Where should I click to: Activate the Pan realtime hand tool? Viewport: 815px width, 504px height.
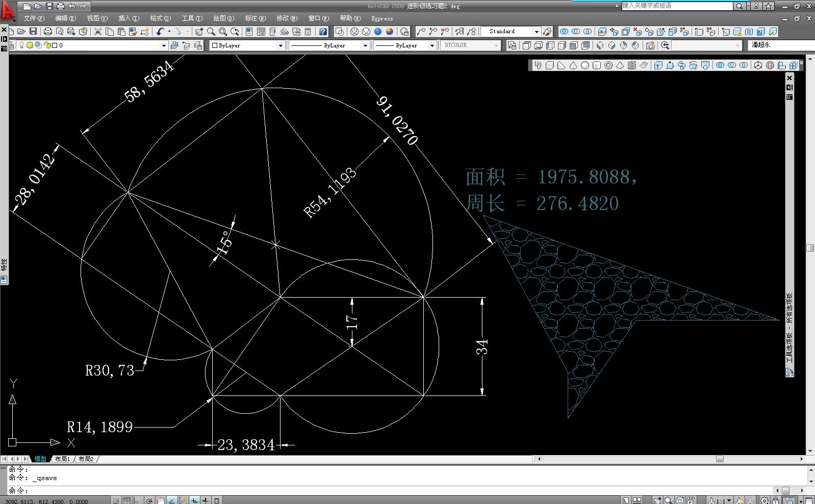pos(199,32)
